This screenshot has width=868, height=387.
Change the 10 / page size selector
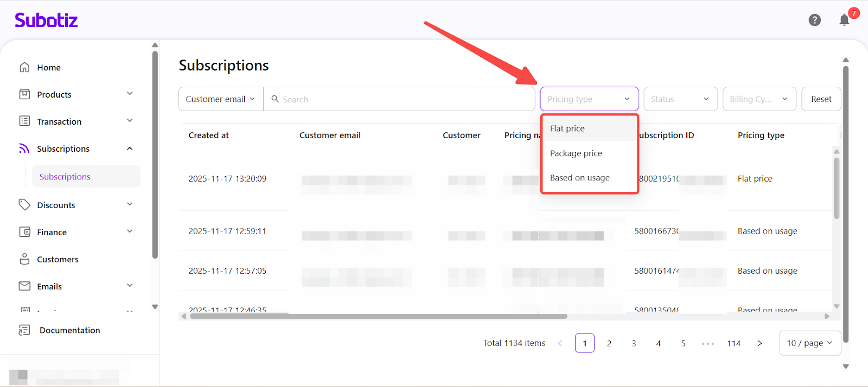[x=809, y=343]
